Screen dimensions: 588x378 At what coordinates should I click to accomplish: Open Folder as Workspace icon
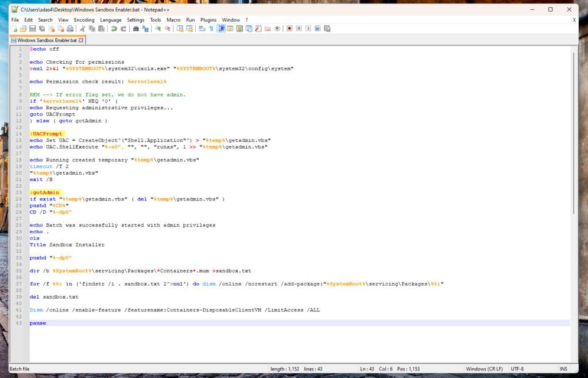(x=268, y=29)
